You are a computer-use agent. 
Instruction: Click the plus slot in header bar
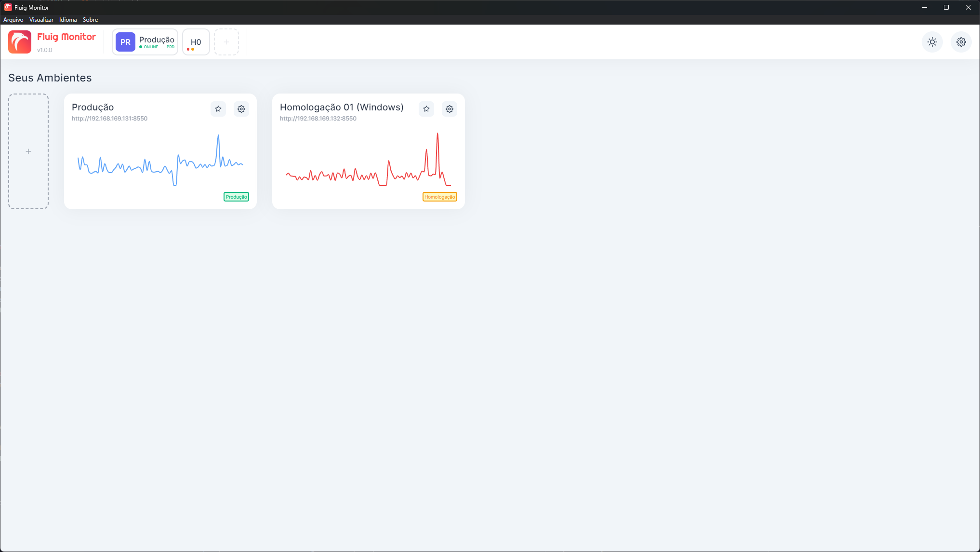point(226,42)
